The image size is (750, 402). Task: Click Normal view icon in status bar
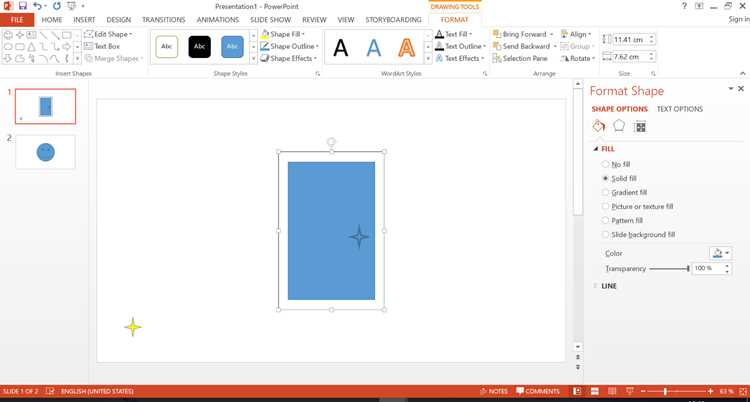(x=578, y=391)
